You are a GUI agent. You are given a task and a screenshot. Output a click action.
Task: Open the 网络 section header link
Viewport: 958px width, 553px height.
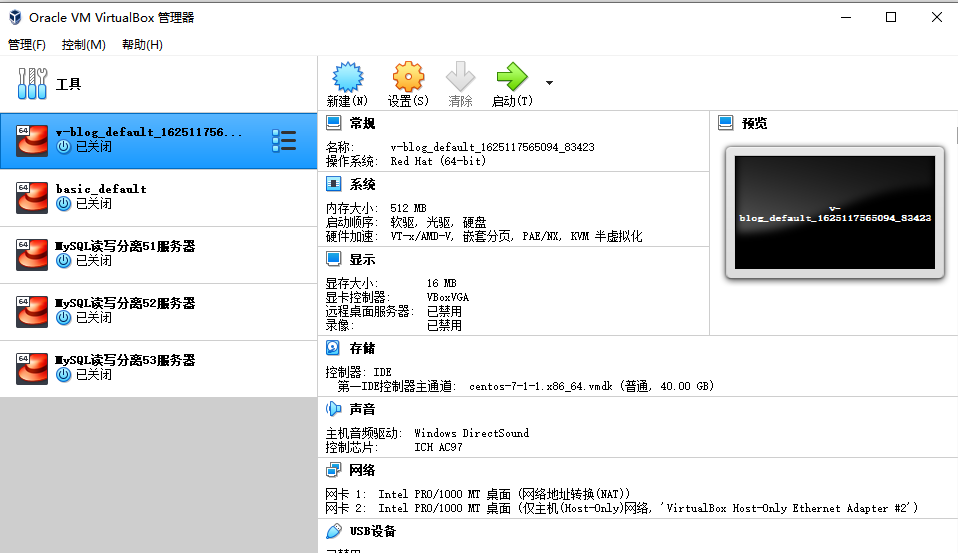(x=362, y=471)
